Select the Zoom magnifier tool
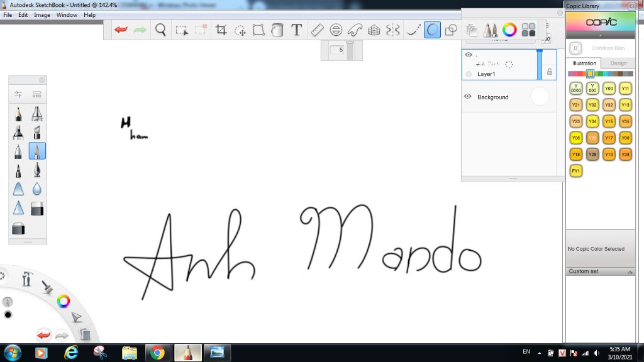 pos(160,30)
